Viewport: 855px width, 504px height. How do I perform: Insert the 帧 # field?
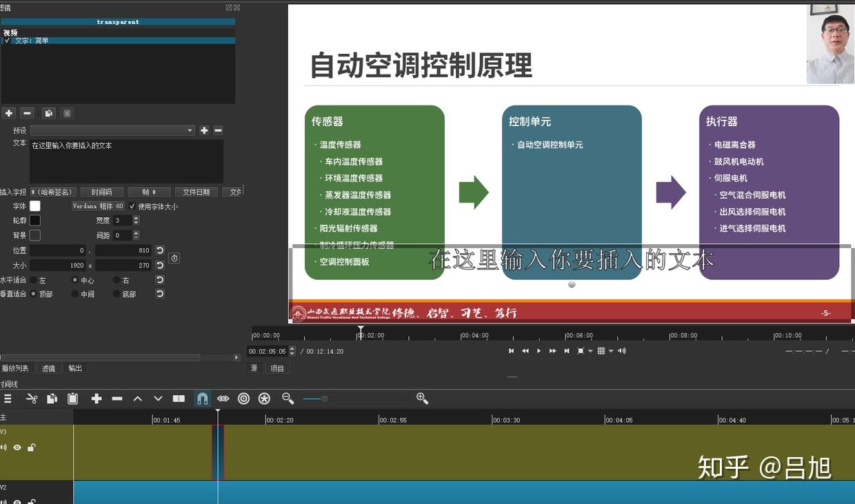click(x=148, y=192)
